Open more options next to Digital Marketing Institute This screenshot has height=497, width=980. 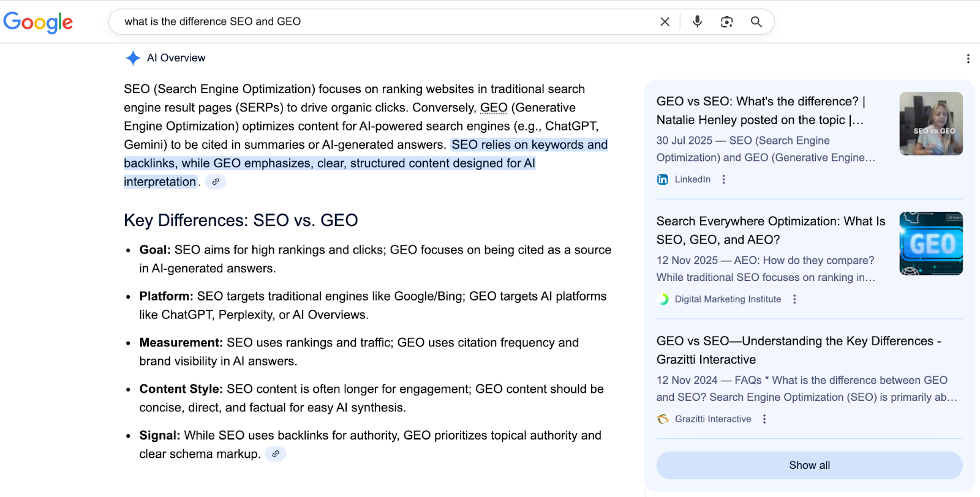tap(794, 299)
